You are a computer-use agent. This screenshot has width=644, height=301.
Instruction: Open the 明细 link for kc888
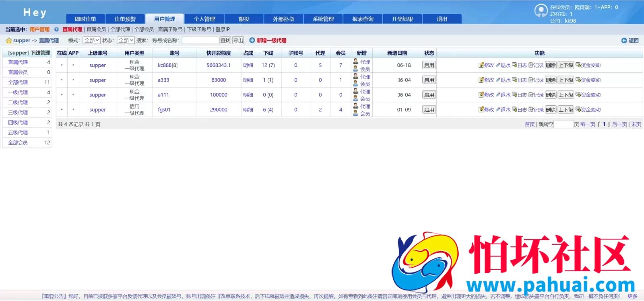[248, 65]
